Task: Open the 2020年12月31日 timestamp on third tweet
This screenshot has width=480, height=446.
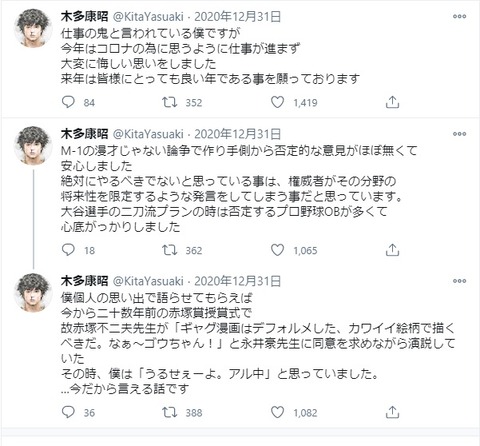Action: [238, 281]
